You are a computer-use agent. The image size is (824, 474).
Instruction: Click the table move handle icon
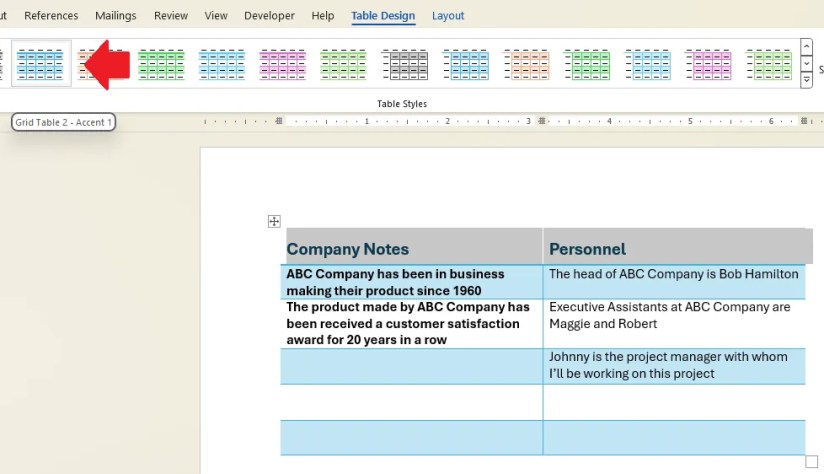click(274, 221)
